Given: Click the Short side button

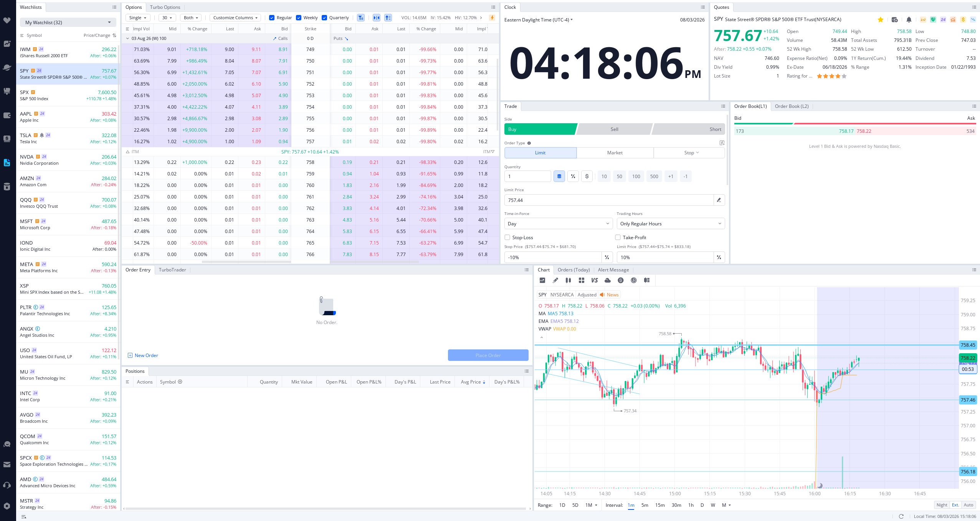Looking at the screenshot, I should (689, 129).
